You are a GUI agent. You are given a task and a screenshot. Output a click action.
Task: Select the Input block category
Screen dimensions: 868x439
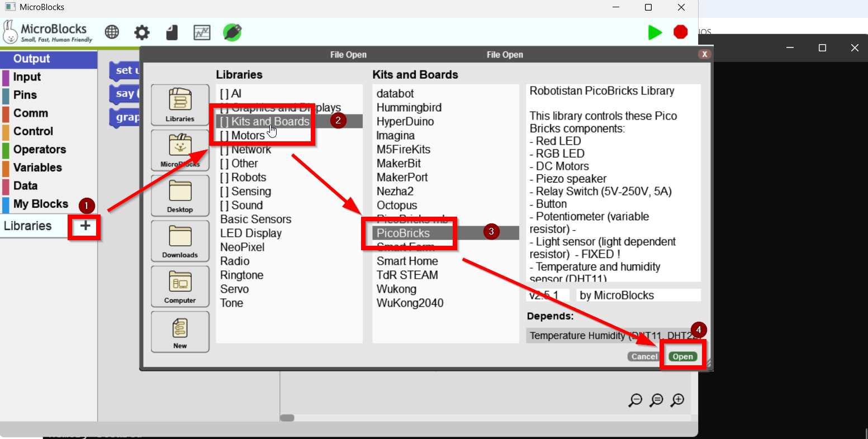[49, 77]
